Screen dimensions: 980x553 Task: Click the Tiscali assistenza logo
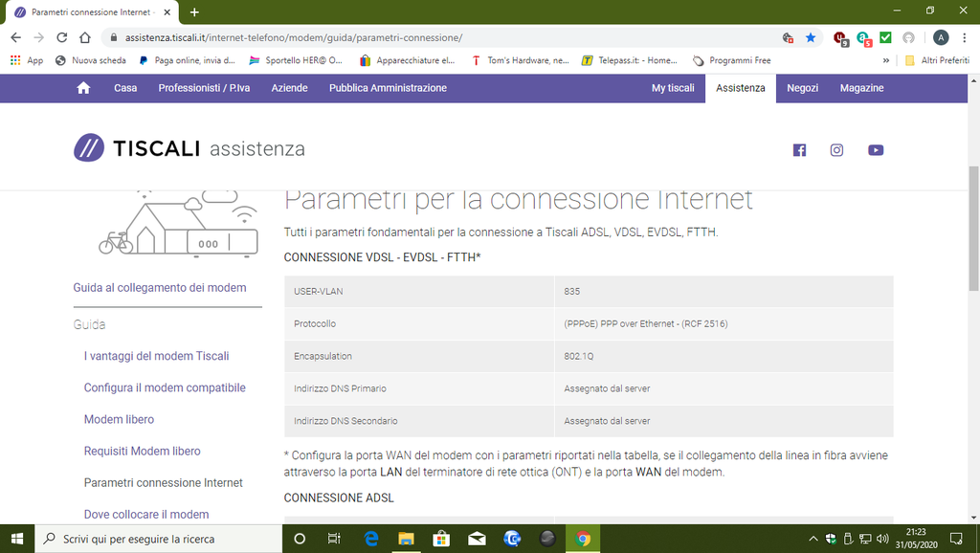coord(189,148)
